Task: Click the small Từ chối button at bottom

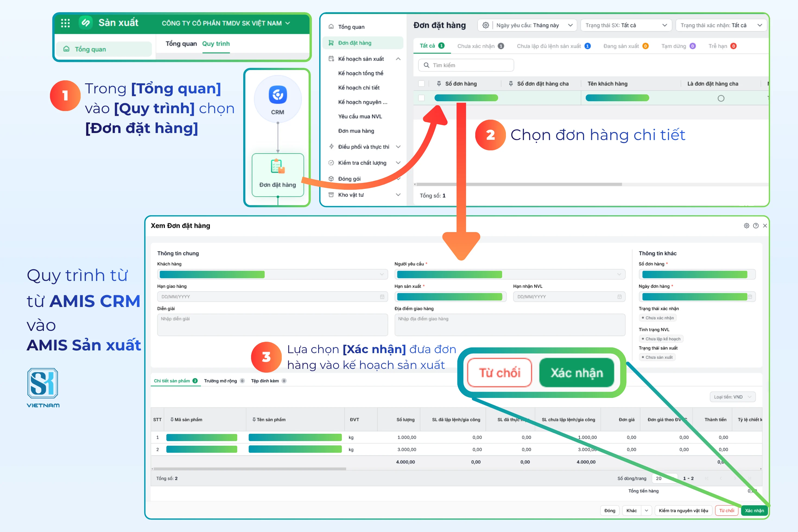Action: (x=726, y=511)
